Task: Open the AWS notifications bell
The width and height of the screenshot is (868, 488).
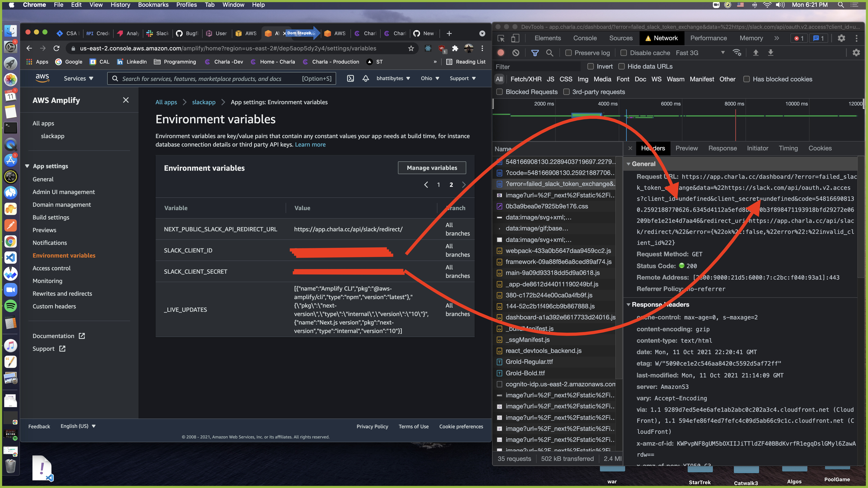Action: click(x=366, y=78)
